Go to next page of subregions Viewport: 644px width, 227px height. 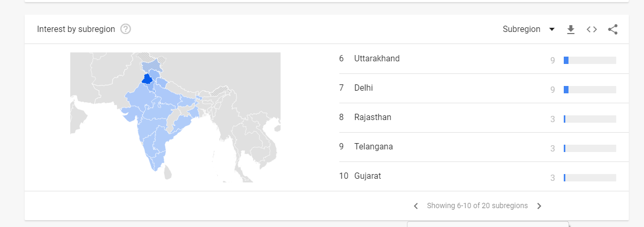point(539,206)
